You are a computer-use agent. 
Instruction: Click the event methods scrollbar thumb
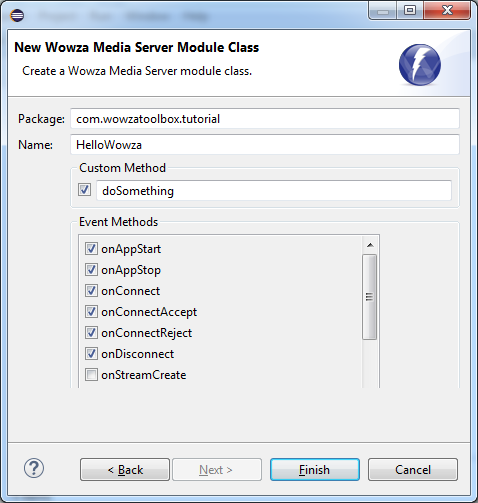tap(370, 297)
